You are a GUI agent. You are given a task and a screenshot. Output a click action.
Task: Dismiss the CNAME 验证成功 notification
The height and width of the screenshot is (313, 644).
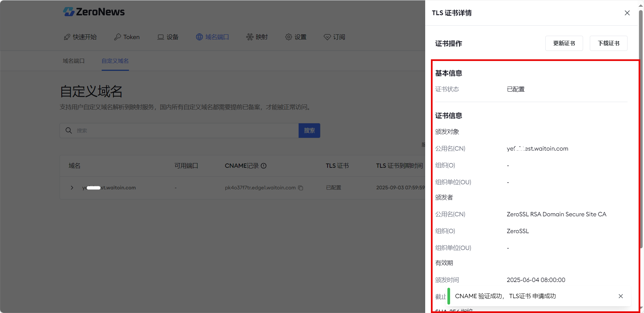[621, 296]
